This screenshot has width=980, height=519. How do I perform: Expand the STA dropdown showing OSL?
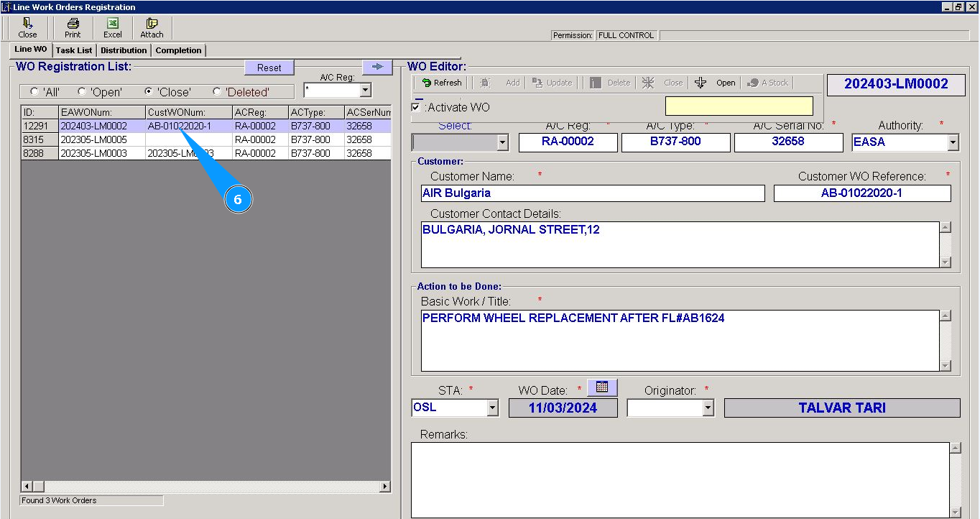click(492, 408)
